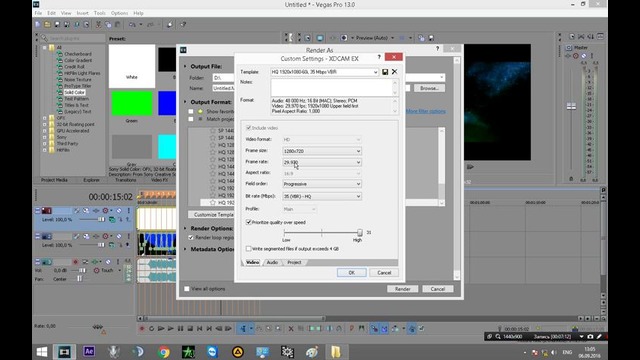Open the Options menu

coord(119,13)
